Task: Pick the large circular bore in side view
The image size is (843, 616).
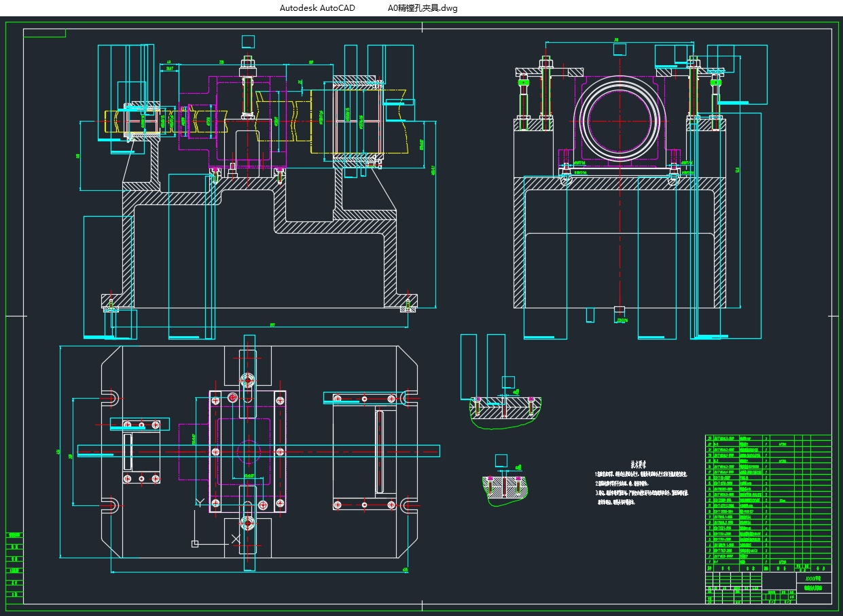Action: [x=620, y=121]
